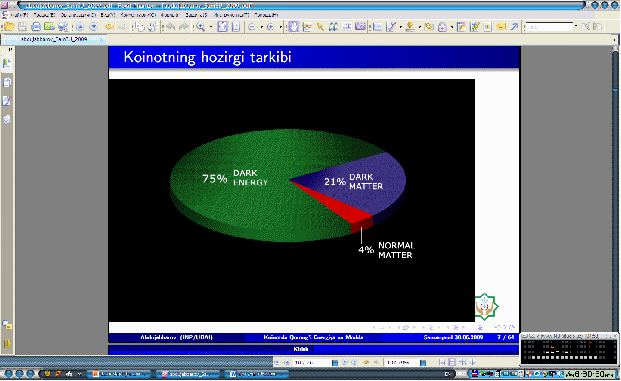Close the abdujabbarov_SamSU_2009 document tab
Image resolution: width=621 pixels, height=381 pixels.
tap(102, 39)
